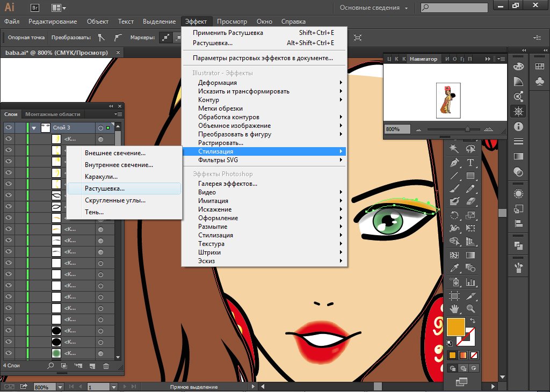Open the Layers panel options menu

[119, 114]
